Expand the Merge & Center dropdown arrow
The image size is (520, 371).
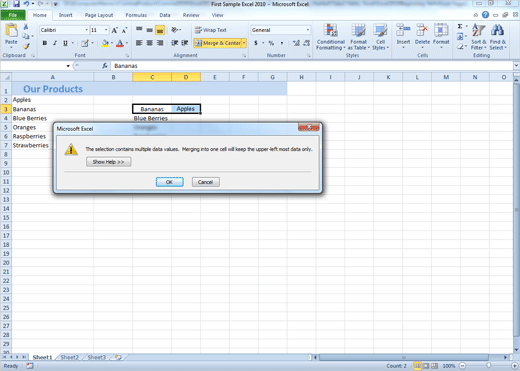244,43
